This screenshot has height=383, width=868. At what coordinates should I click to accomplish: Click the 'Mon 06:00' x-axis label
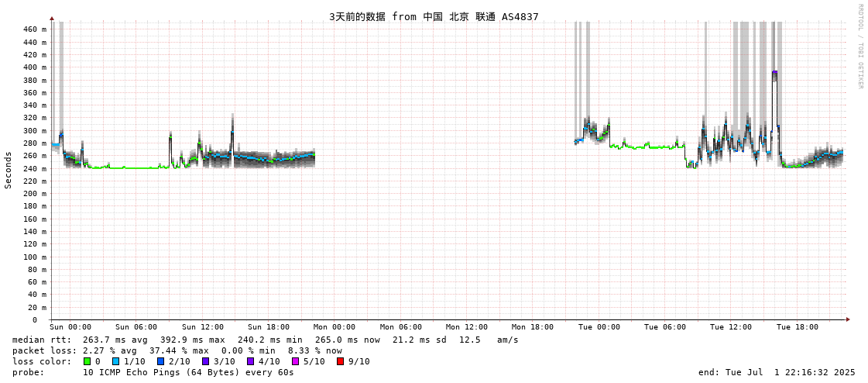(401, 327)
